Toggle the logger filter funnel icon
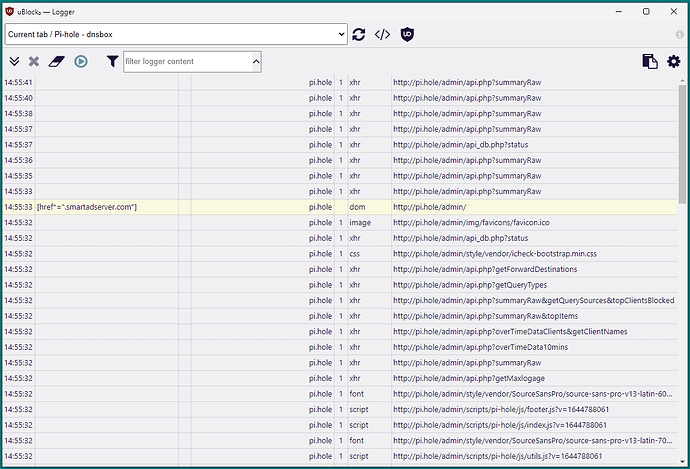 click(x=113, y=61)
